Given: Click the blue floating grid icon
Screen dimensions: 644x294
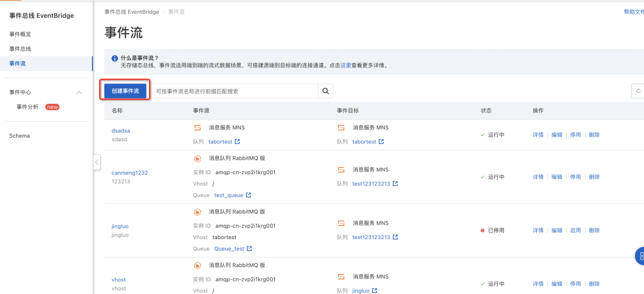Looking at the screenshot, I should click(639, 256).
